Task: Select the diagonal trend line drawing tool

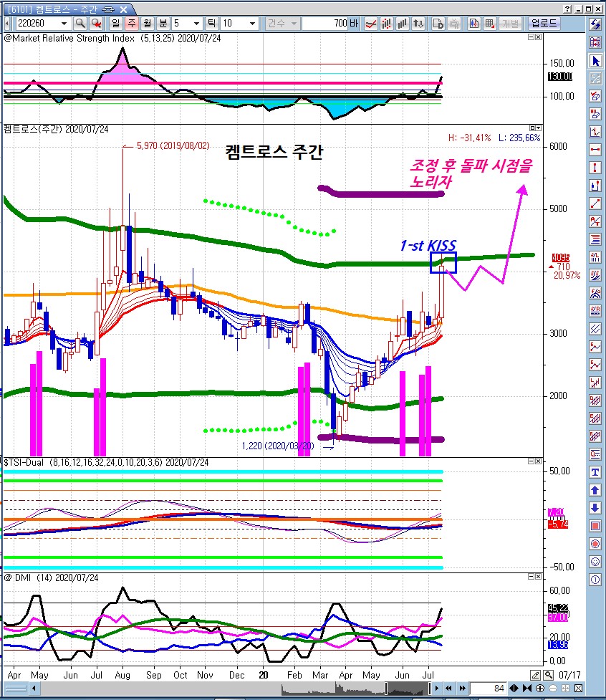Action: [595, 203]
